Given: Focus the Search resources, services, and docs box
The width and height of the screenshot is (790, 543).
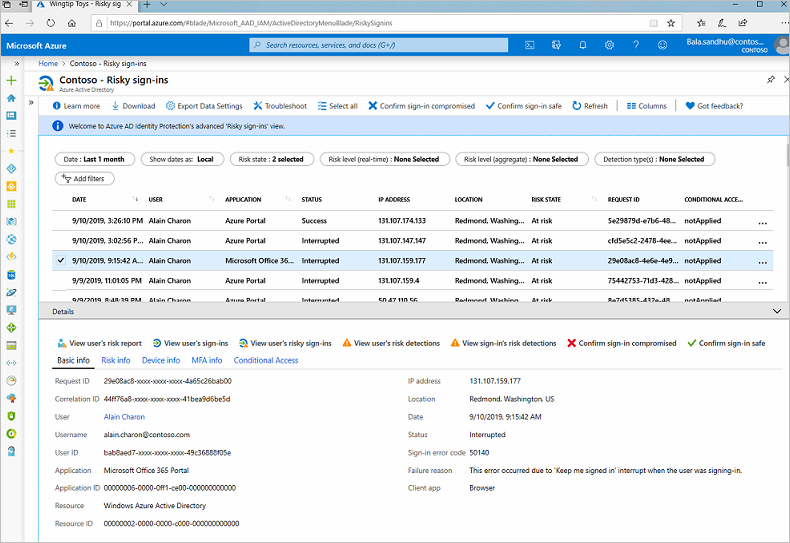Looking at the screenshot, I should tap(378, 45).
